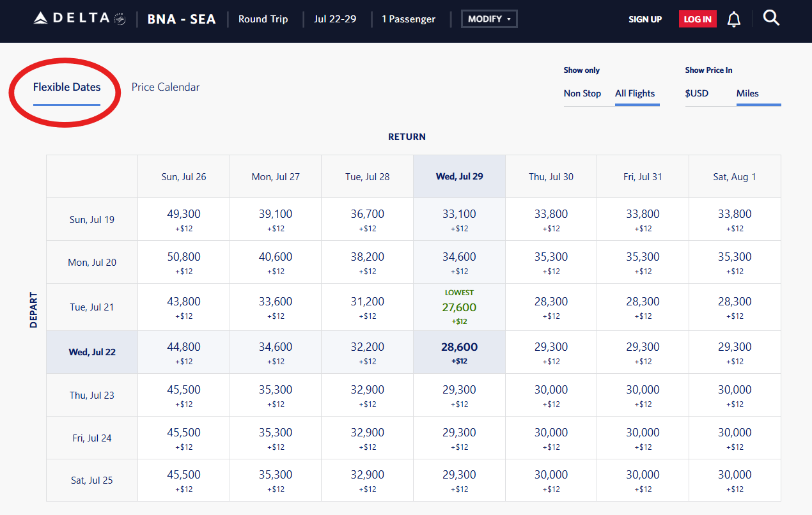Click the LOG IN button
This screenshot has width=812, height=515.
pyautogui.click(x=698, y=19)
